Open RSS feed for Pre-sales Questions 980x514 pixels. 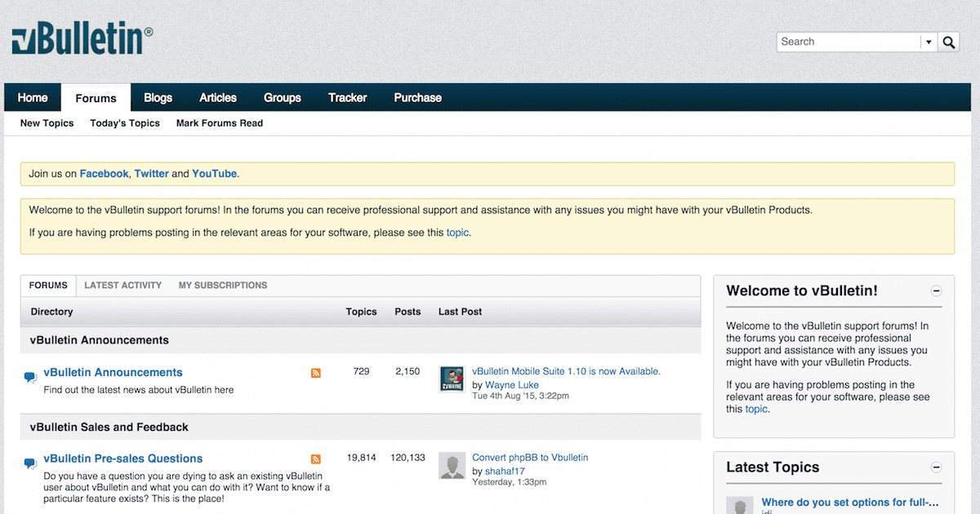[316, 459]
